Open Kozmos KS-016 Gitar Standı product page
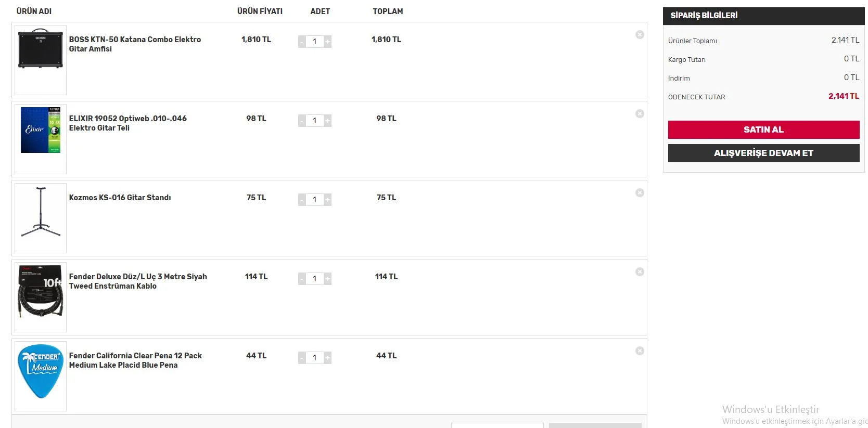The height and width of the screenshot is (428, 868). pos(120,198)
